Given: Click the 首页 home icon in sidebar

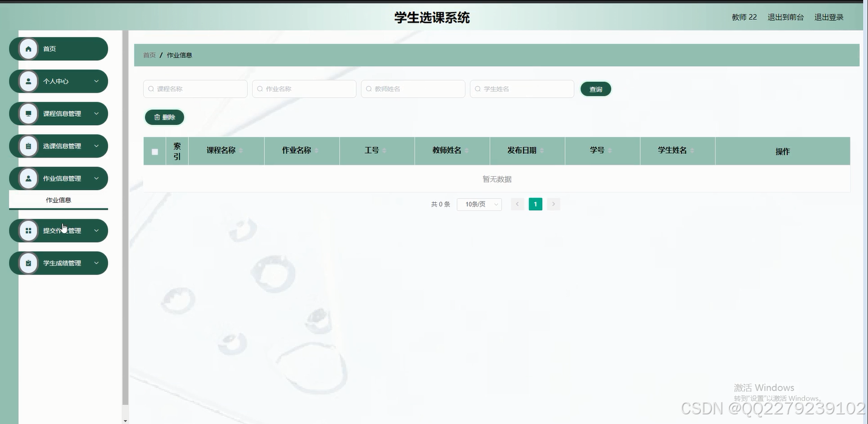Looking at the screenshot, I should pos(28,48).
